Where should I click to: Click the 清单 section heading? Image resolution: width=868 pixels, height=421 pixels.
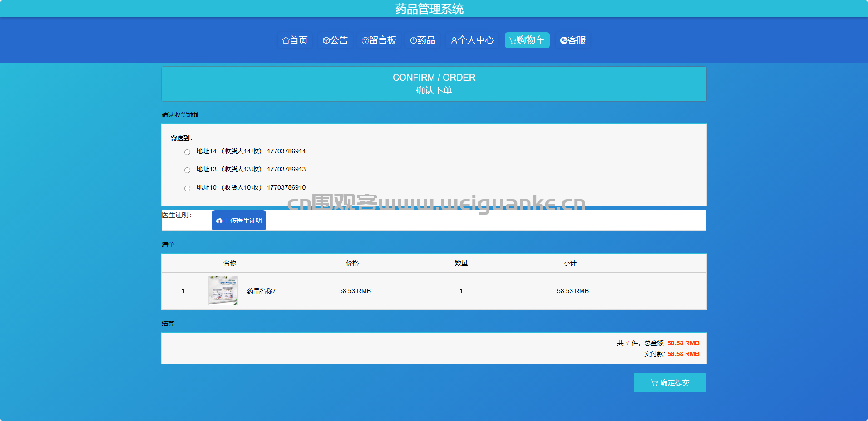(x=168, y=245)
